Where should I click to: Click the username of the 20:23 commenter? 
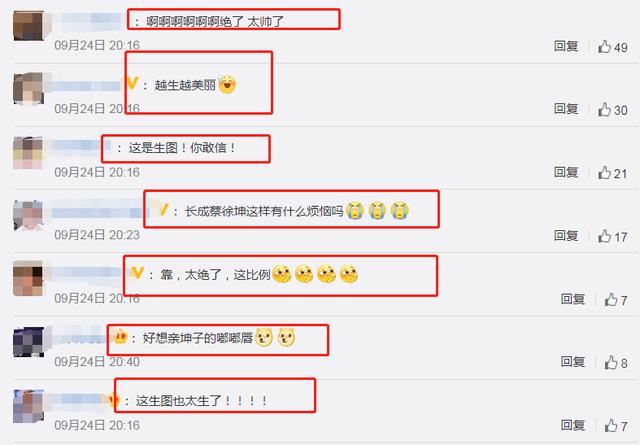(98, 212)
